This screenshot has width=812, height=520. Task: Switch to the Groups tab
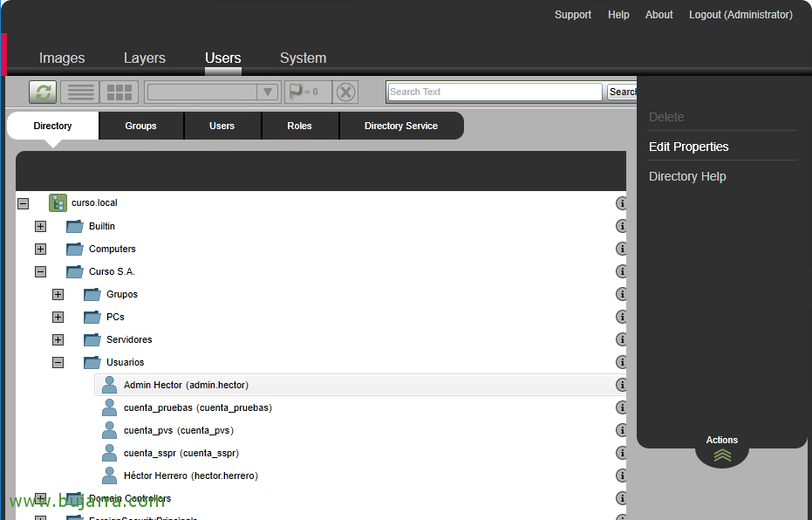click(140, 126)
